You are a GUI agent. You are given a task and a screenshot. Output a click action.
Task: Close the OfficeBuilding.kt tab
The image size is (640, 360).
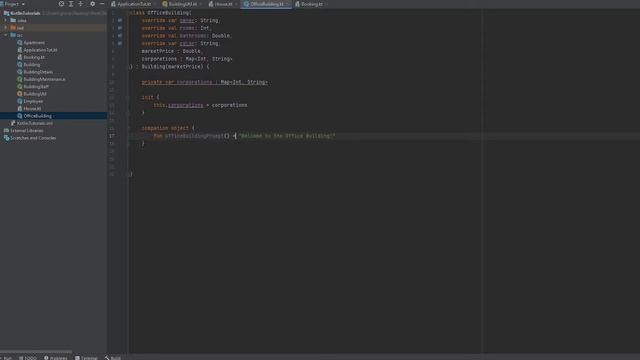coord(287,4)
